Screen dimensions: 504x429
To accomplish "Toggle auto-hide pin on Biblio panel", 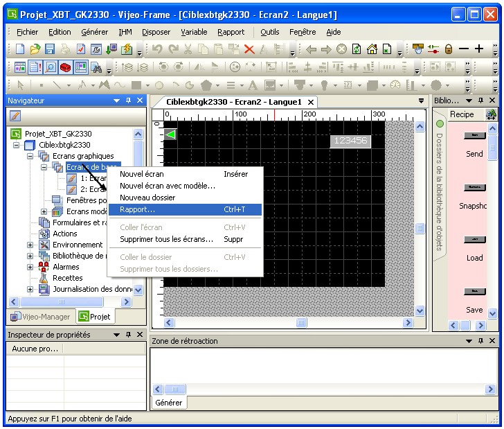I will (480, 100).
